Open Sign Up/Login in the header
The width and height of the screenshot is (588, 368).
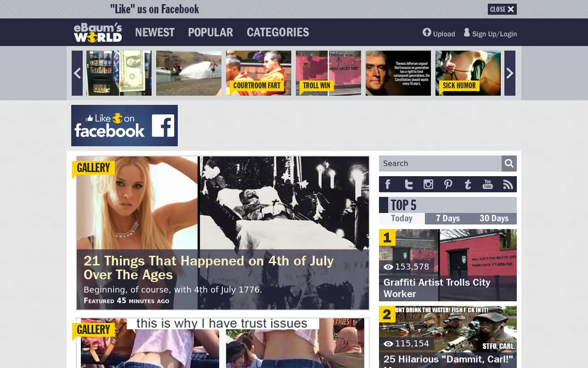[x=490, y=33]
